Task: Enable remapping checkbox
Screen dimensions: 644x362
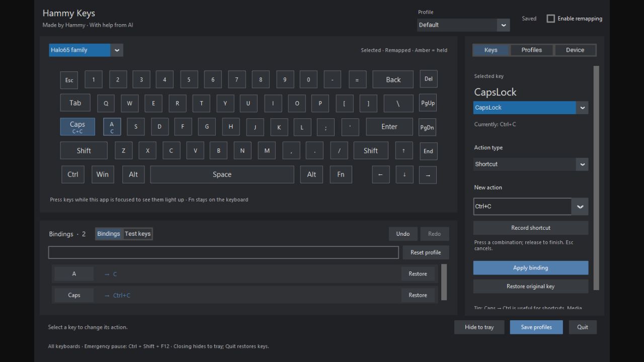Action: [551, 19]
